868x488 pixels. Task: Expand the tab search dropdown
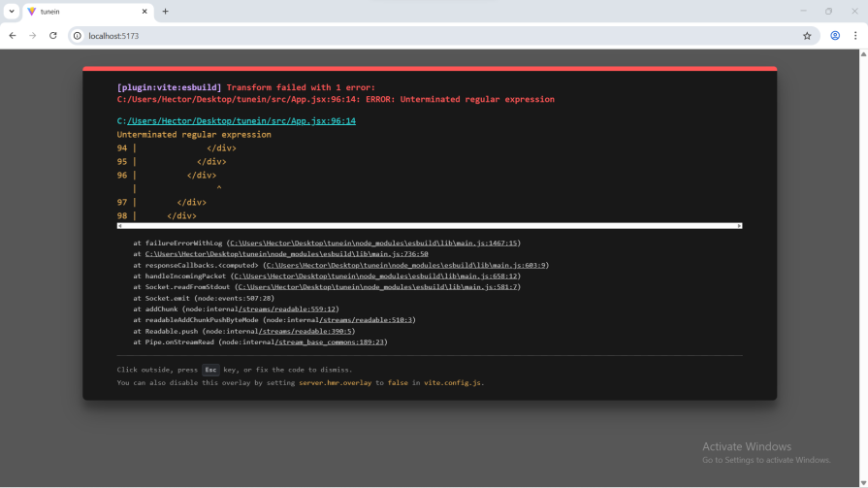click(x=11, y=12)
